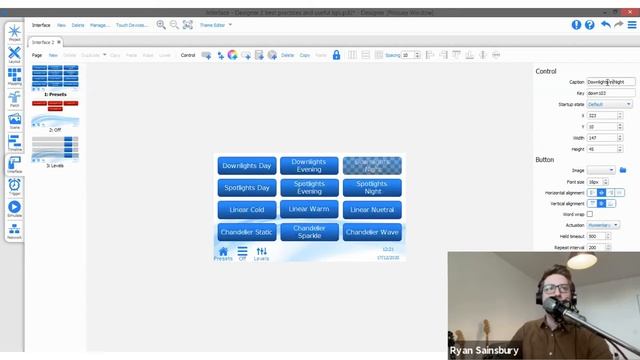This screenshot has height=360, width=640.
Task: Click the zoom-to-fit icon
Action: tap(188, 25)
